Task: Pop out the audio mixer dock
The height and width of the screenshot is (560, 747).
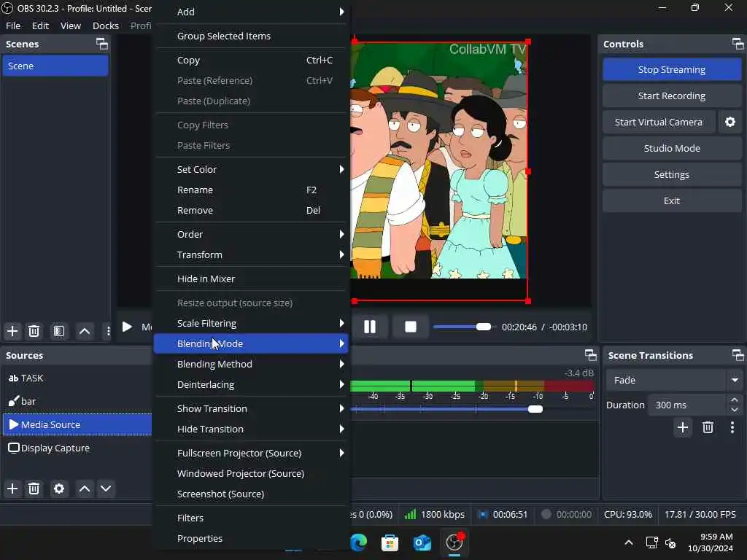Action: (x=590, y=355)
